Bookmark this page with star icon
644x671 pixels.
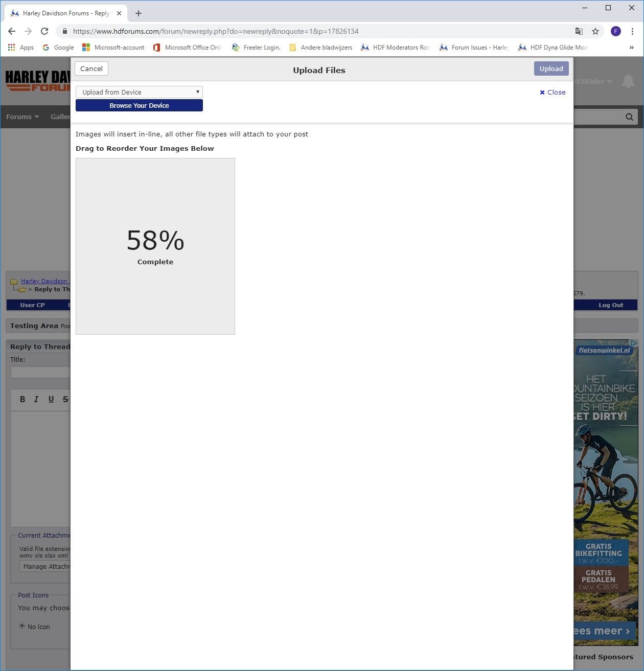pos(595,31)
